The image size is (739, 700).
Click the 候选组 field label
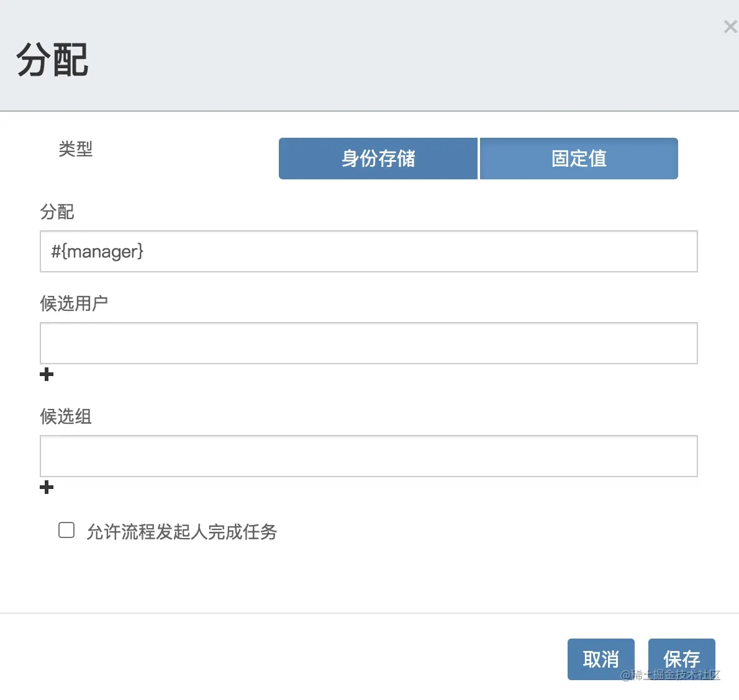pyautogui.click(x=65, y=416)
